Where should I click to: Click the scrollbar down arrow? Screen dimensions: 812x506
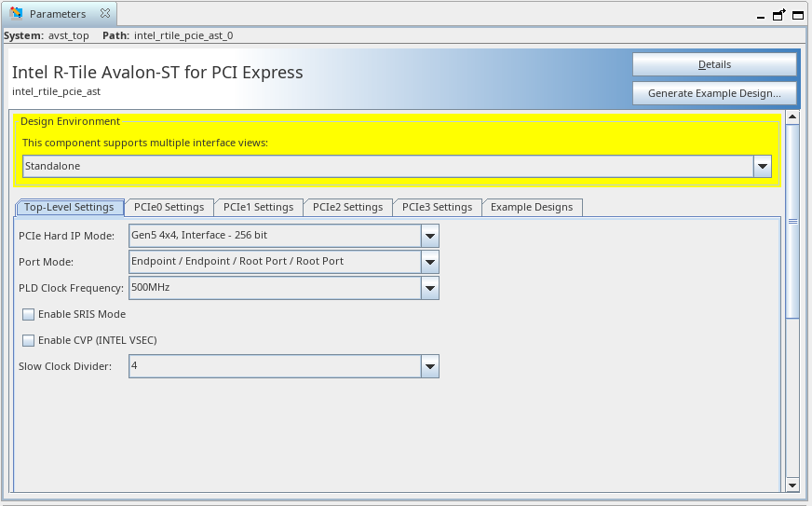(x=792, y=485)
